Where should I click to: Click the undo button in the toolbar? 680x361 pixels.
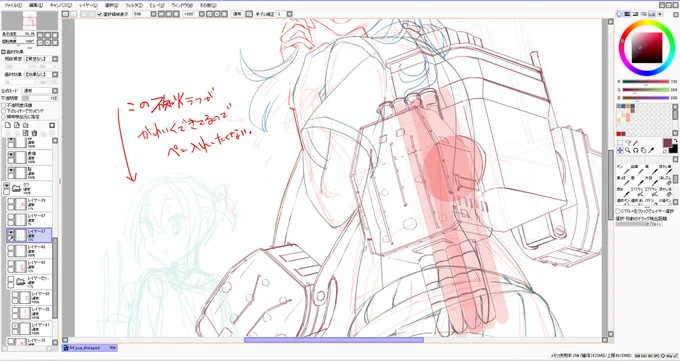pos(65,14)
